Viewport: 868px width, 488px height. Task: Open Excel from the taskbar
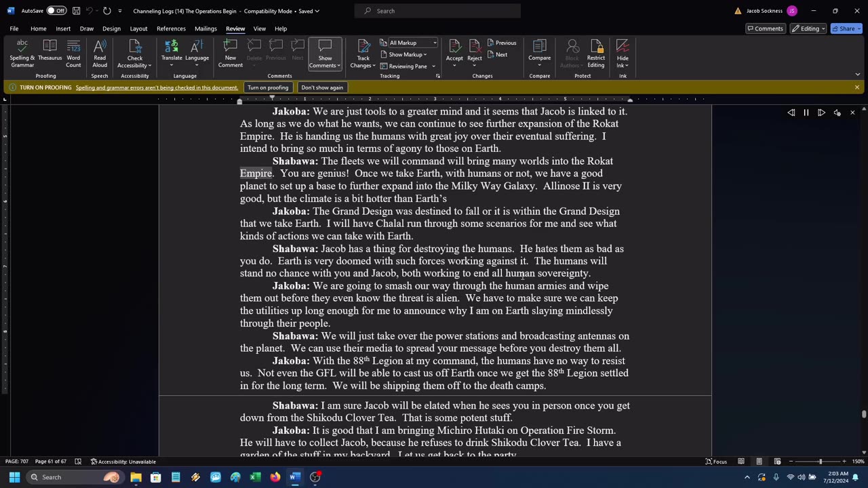pyautogui.click(x=255, y=477)
